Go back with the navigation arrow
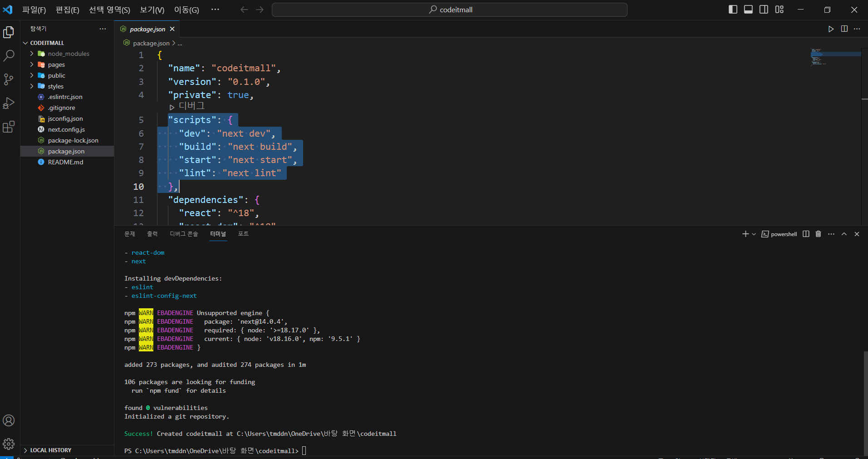868x459 pixels. click(244, 10)
